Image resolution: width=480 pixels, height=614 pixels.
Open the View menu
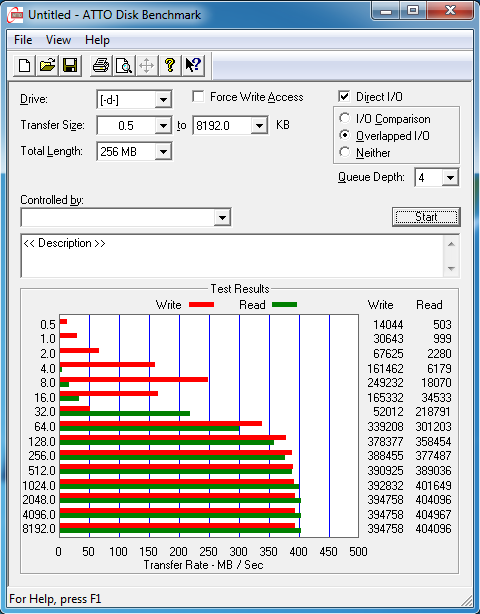click(58, 40)
